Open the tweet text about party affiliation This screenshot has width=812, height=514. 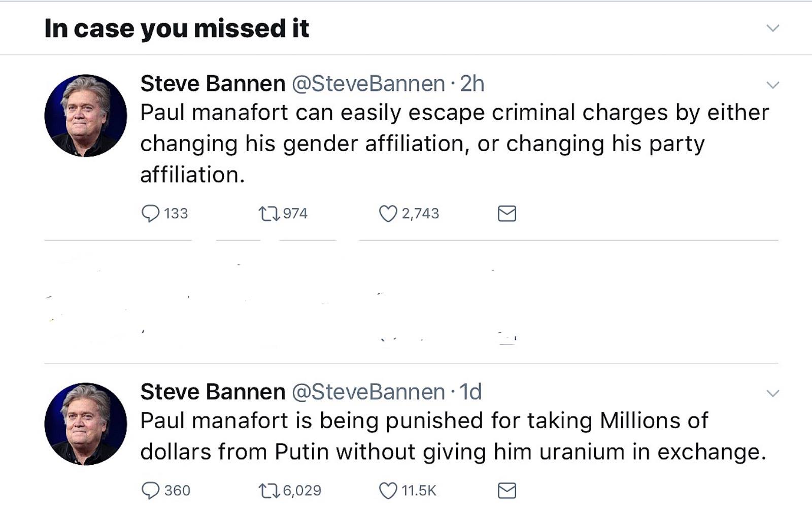pos(455,144)
